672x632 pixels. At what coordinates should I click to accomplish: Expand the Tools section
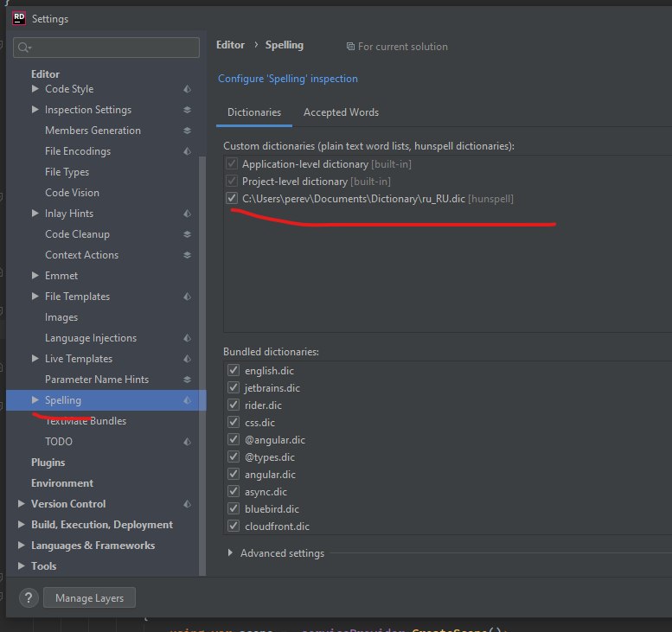point(21,565)
